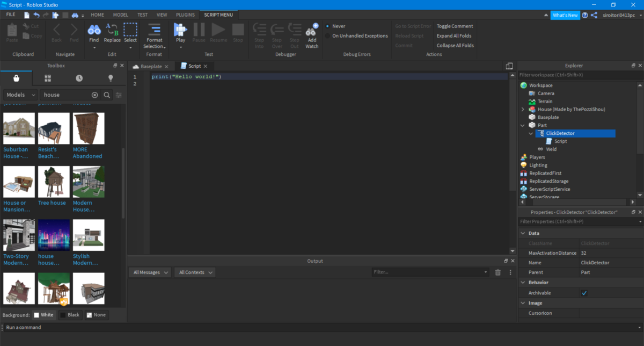Open the username account dropdown

(x=621, y=15)
